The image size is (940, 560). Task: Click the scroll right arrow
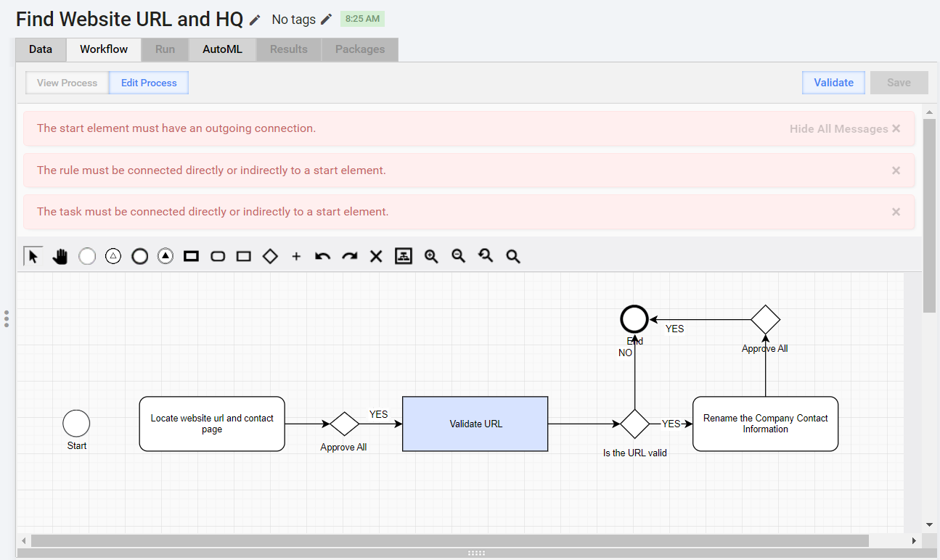[914, 540]
